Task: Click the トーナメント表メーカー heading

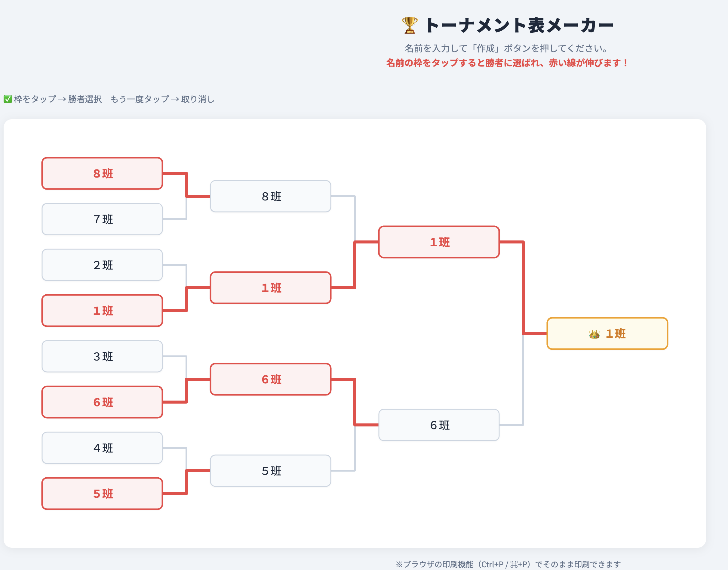Action: click(x=519, y=25)
